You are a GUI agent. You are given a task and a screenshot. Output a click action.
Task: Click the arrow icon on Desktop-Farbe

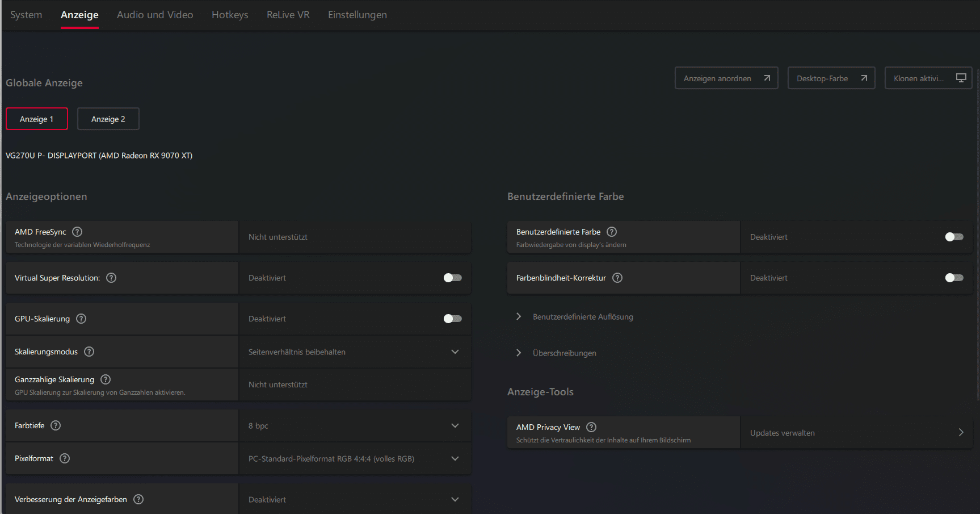(864, 78)
